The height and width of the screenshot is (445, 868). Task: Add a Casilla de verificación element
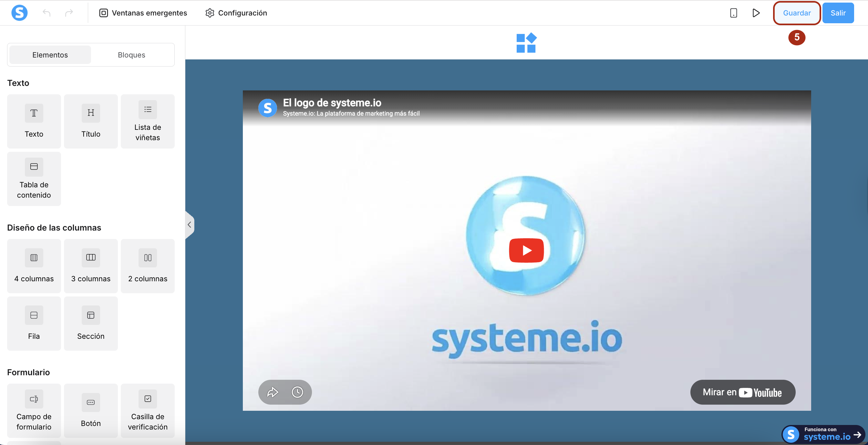click(x=148, y=410)
